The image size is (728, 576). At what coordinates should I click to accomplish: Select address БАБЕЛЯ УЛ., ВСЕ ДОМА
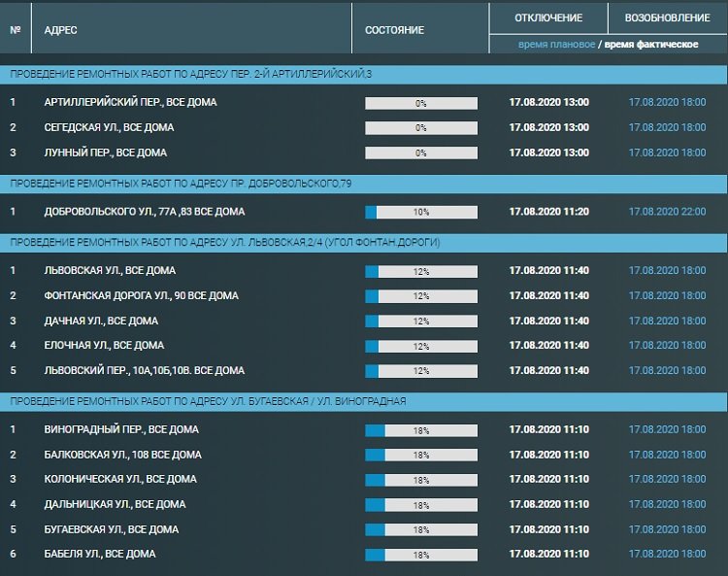click(x=100, y=554)
